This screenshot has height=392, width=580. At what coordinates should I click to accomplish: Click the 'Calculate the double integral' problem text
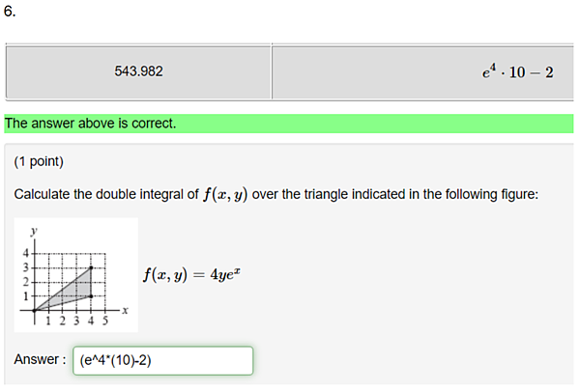pos(275,194)
